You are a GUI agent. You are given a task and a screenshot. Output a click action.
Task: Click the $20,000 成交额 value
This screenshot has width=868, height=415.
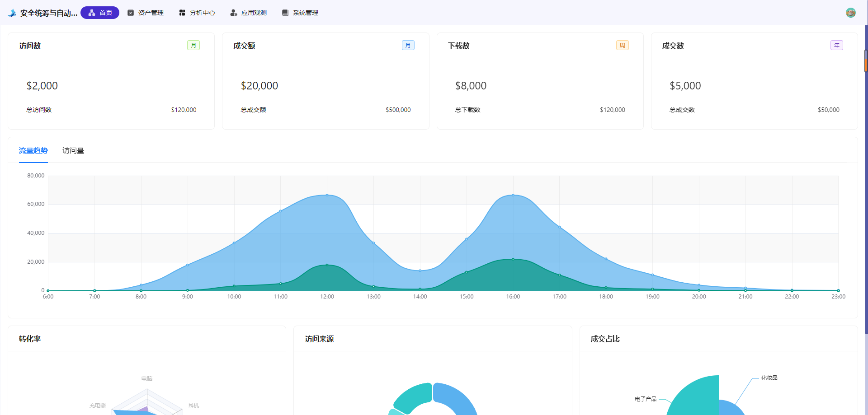259,86
